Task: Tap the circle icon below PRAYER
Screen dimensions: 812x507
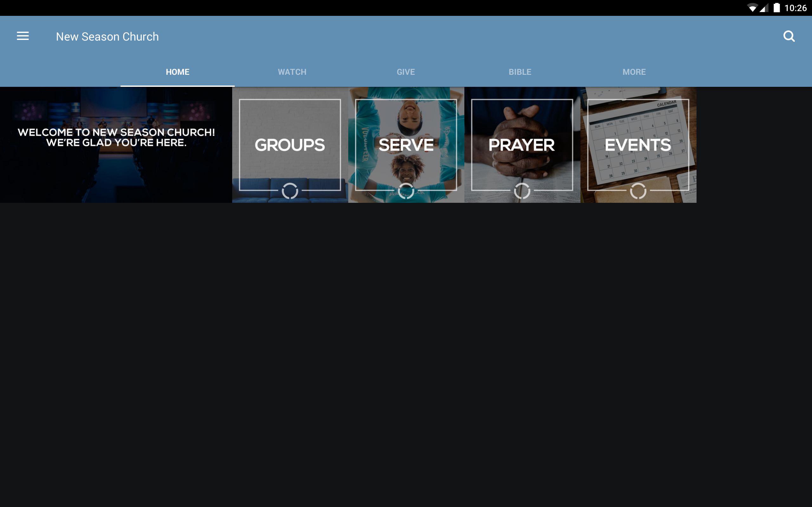Action: [x=522, y=191]
